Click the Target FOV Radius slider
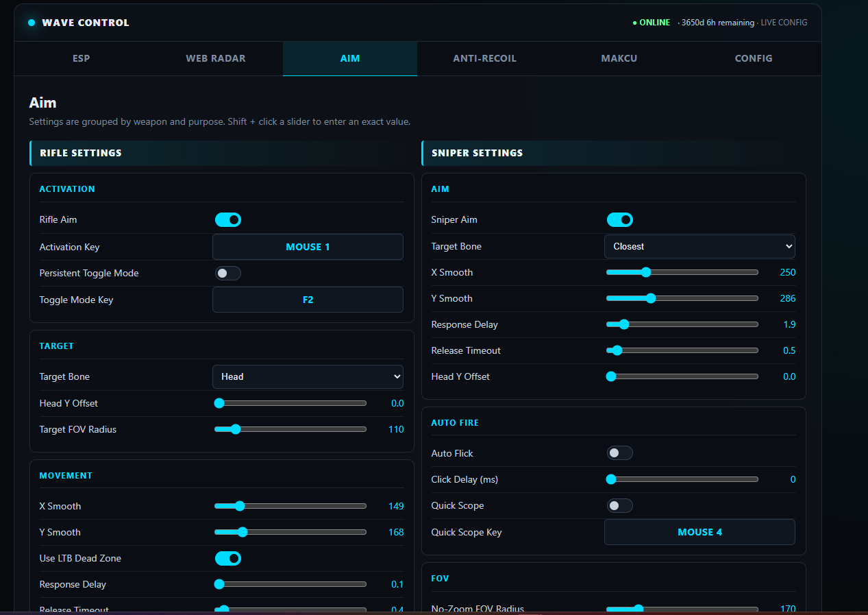 pyautogui.click(x=290, y=429)
